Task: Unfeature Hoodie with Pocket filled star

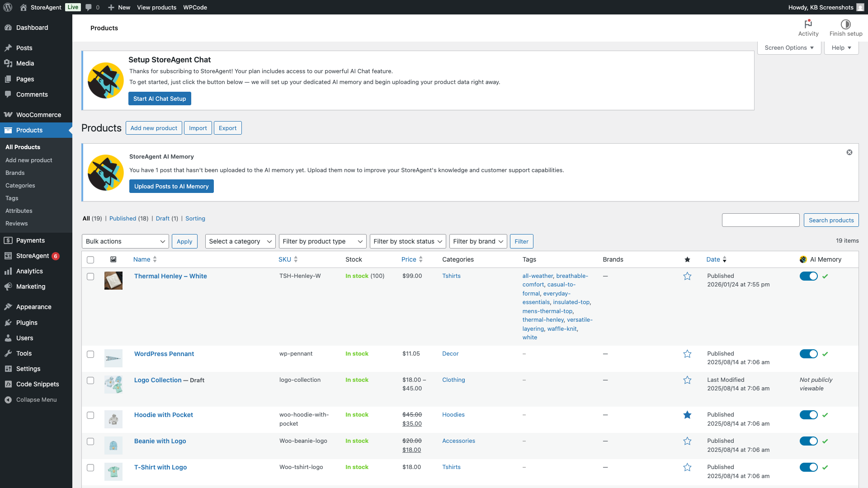Action: tap(687, 415)
